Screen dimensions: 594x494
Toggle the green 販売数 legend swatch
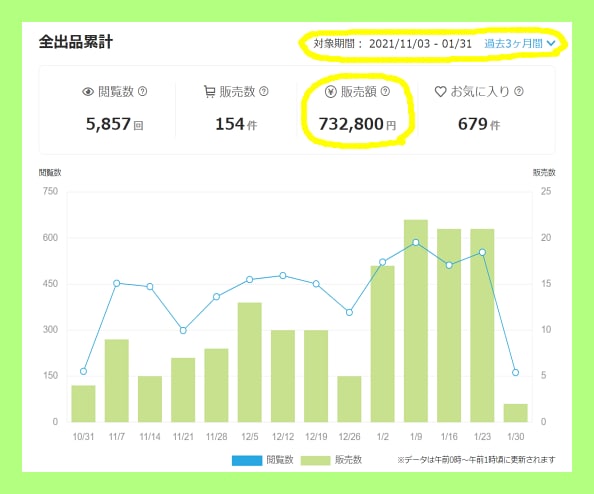coord(316,460)
